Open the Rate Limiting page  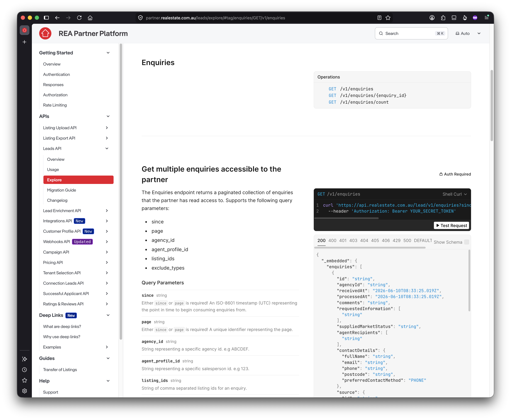point(55,105)
